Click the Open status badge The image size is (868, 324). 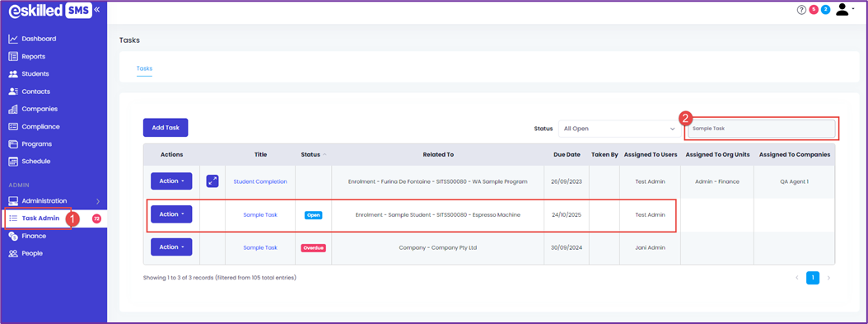tap(313, 215)
